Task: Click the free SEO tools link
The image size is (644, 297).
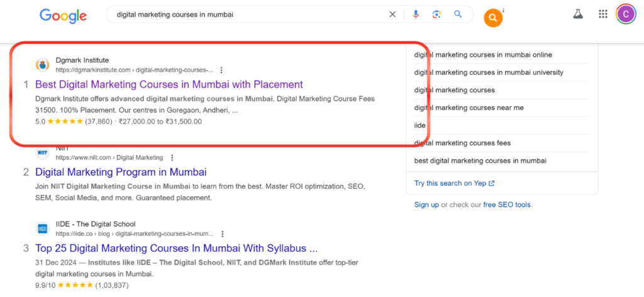Action: pos(508,205)
